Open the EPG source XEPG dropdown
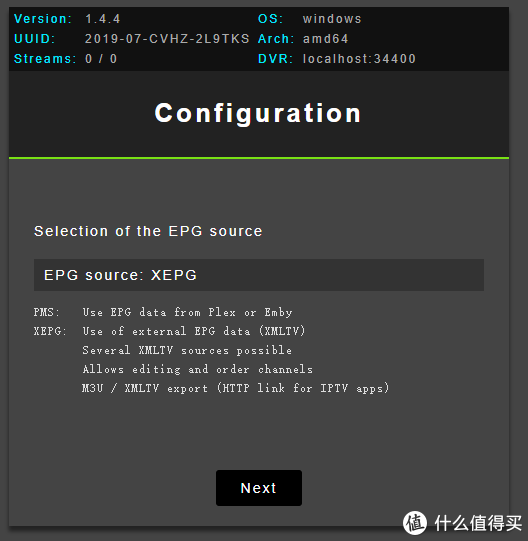 pyautogui.click(x=258, y=275)
